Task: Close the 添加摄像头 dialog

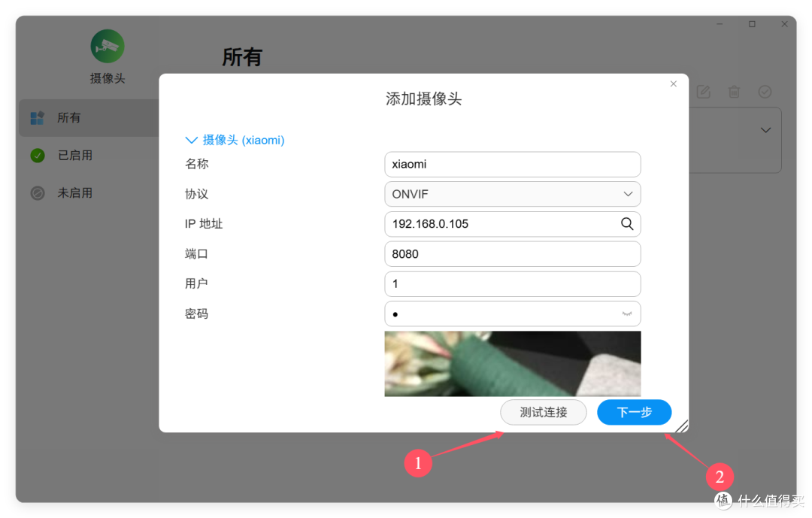Action: click(673, 84)
